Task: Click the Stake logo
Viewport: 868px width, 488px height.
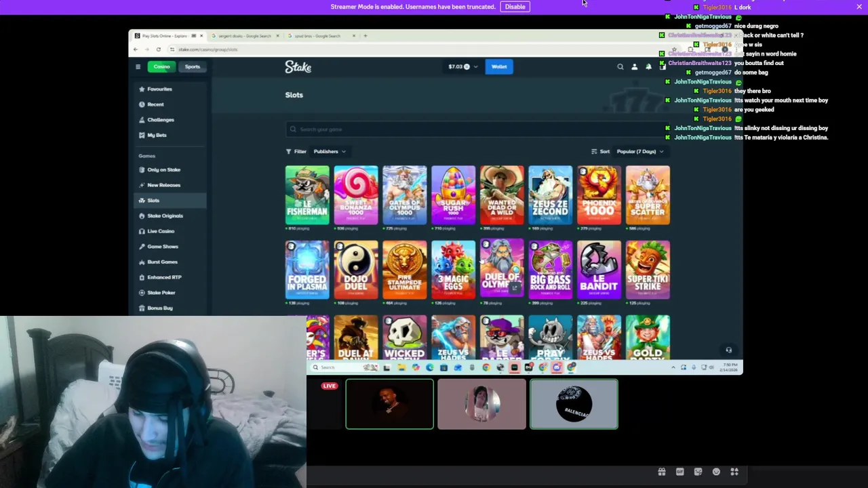Action: (298, 66)
